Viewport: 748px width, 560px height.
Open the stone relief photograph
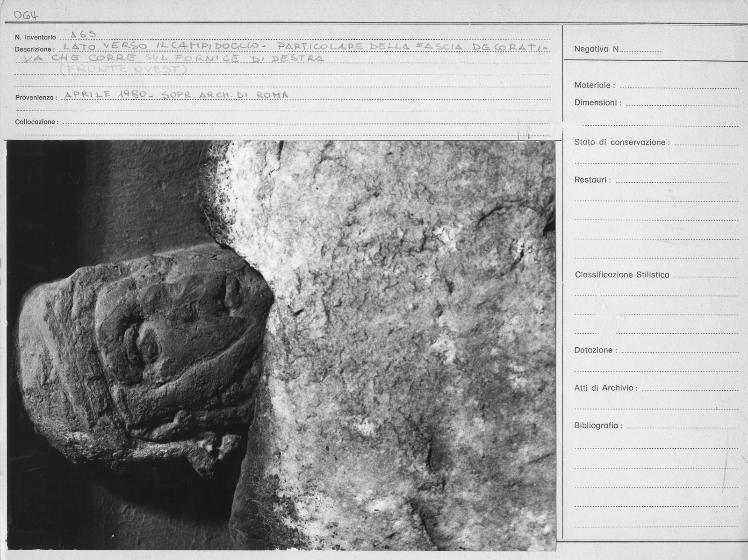point(281,345)
